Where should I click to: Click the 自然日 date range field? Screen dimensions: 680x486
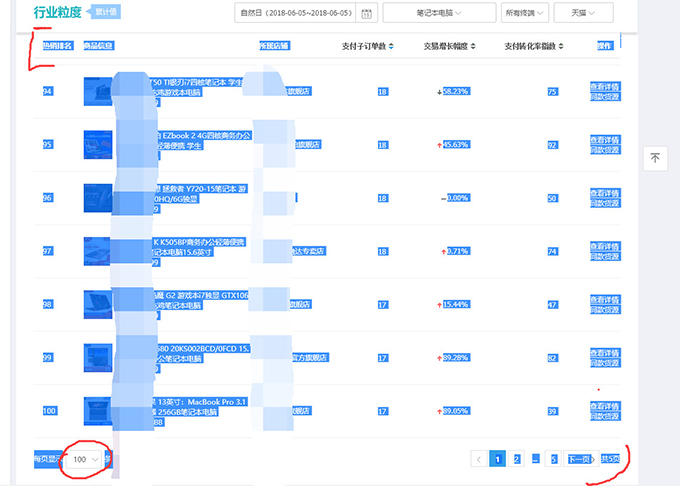tap(296, 13)
